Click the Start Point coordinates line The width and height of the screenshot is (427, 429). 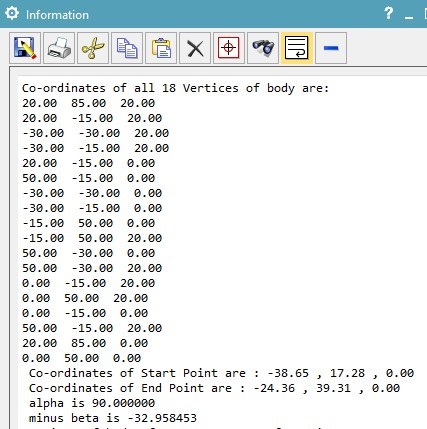(x=221, y=373)
